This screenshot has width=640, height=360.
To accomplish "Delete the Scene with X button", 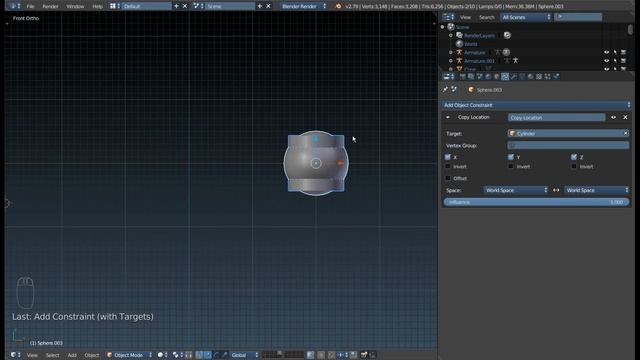I will (x=268, y=6).
